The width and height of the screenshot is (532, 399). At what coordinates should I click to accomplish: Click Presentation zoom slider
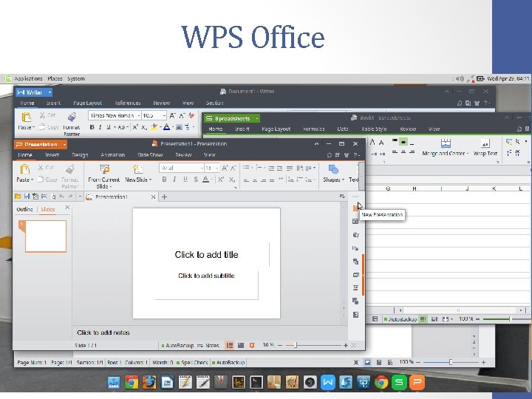click(x=296, y=345)
